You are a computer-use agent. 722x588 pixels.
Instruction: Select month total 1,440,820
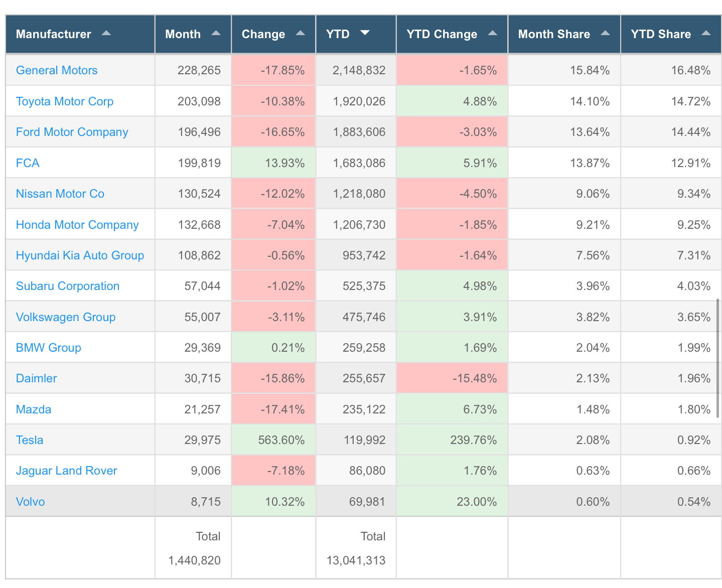point(195,560)
